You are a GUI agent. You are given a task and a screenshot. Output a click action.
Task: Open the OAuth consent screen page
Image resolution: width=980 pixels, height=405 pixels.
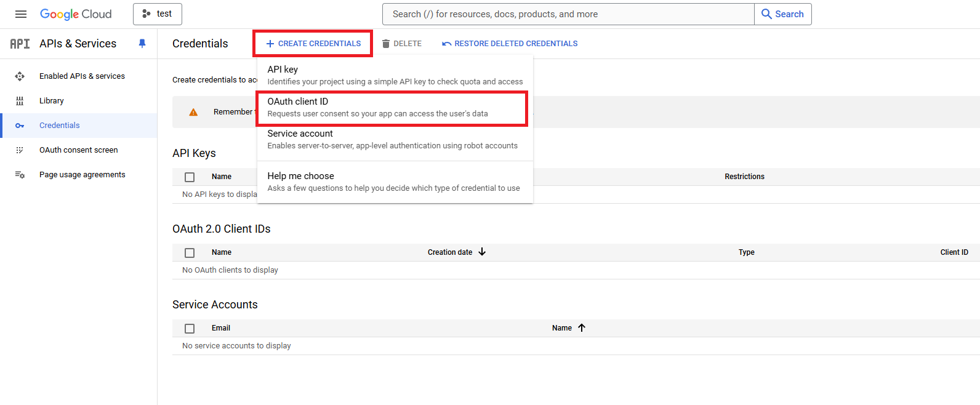coord(79,150)
